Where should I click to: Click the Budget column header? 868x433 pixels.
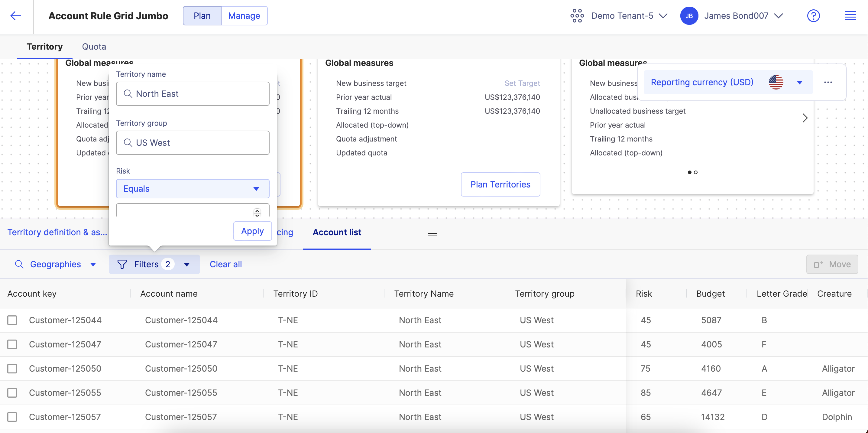[x=711, y=294]
